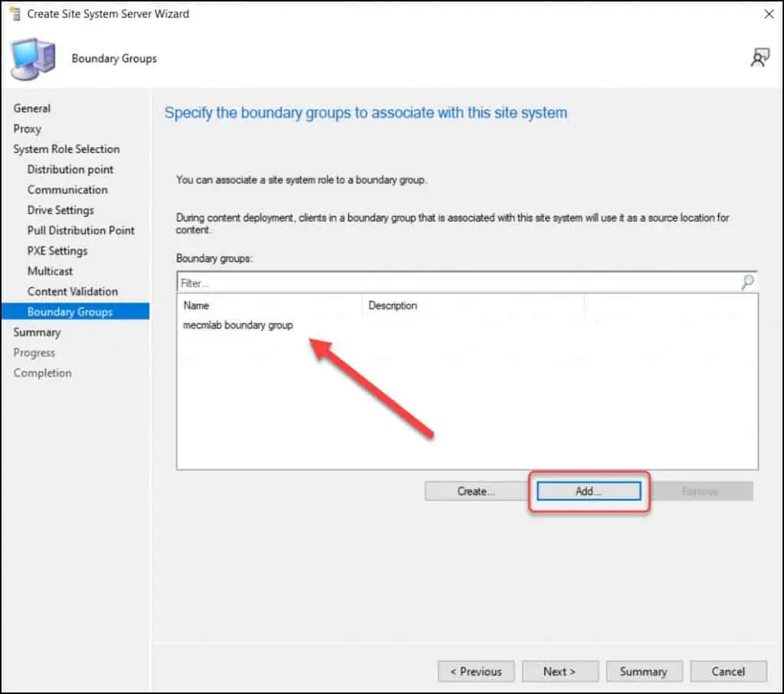
Task: Click the search magnifier in Filter box
Action: pos(747,283)
